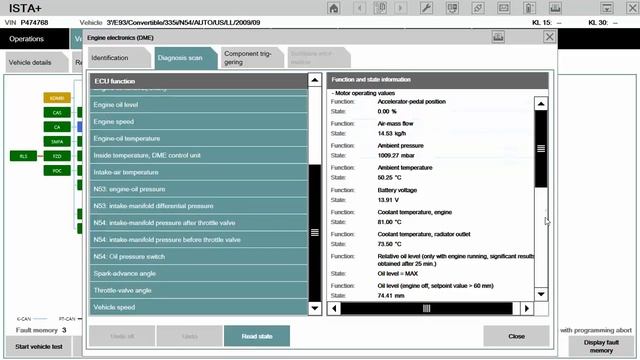640x360 pixels.
Task: Click Display fault memory button
Action: tap(601, 347)
